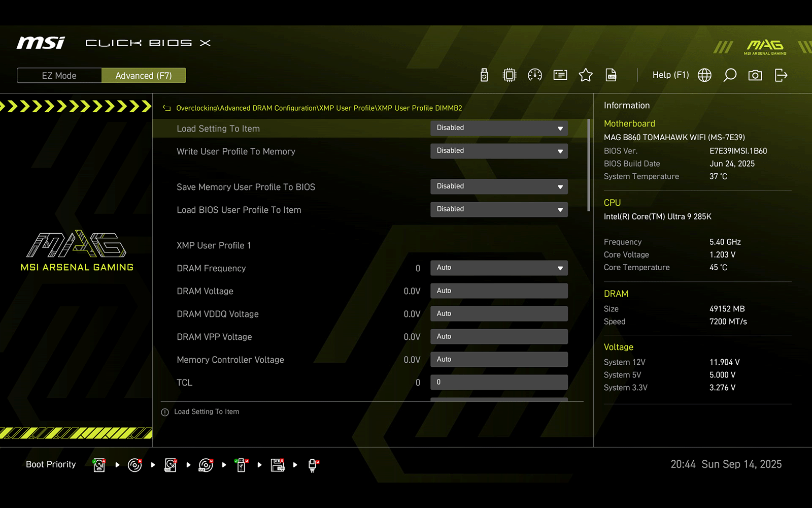Select the hard disk boot device icon
812x508 pixels.
click(99, 465)
